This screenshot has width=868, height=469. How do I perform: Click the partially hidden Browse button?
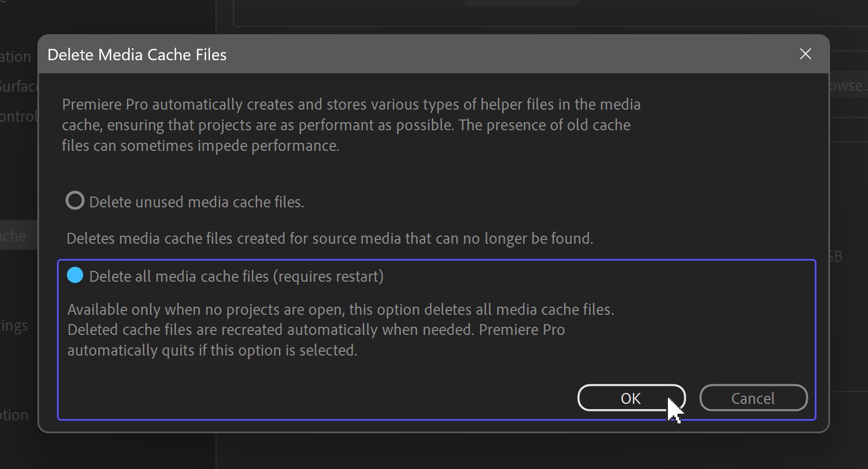click(848, 86)
